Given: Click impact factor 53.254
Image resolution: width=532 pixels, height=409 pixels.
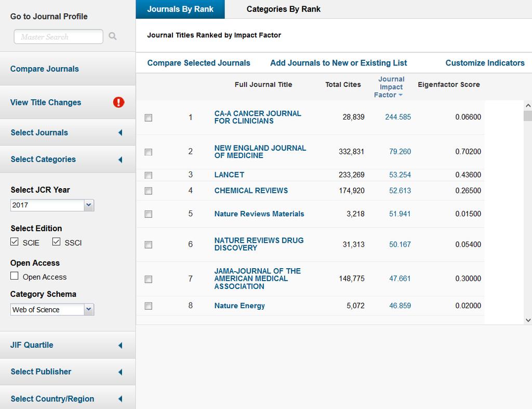Looking at the screenshot, I should tap(400, 175).
